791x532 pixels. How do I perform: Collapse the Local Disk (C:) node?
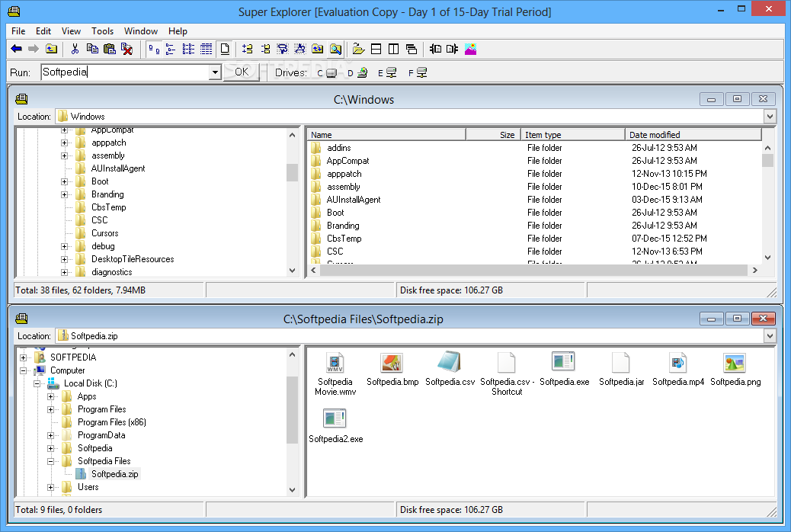(x=37, y=383)
